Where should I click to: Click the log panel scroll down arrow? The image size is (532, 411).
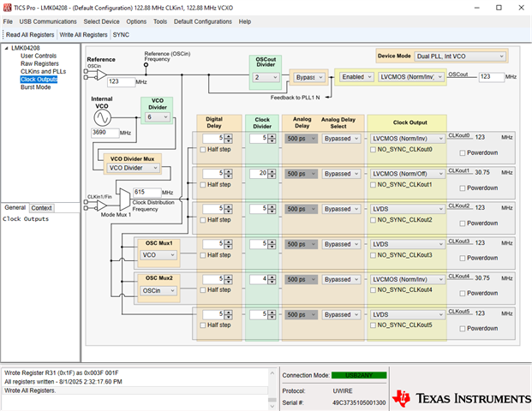[x=272, y=406]
